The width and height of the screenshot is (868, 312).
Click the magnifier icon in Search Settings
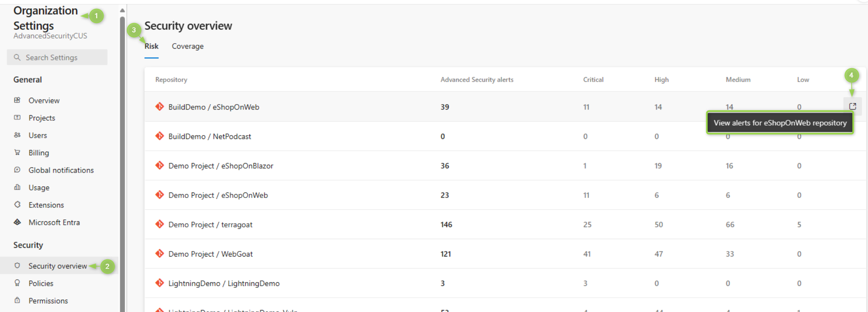(17, 57)
